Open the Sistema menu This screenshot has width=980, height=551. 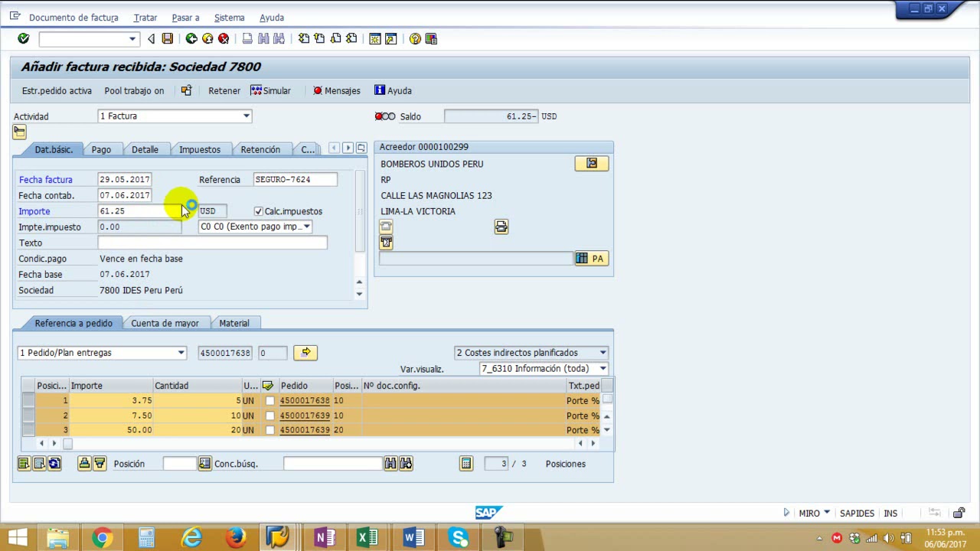point(229,17)
